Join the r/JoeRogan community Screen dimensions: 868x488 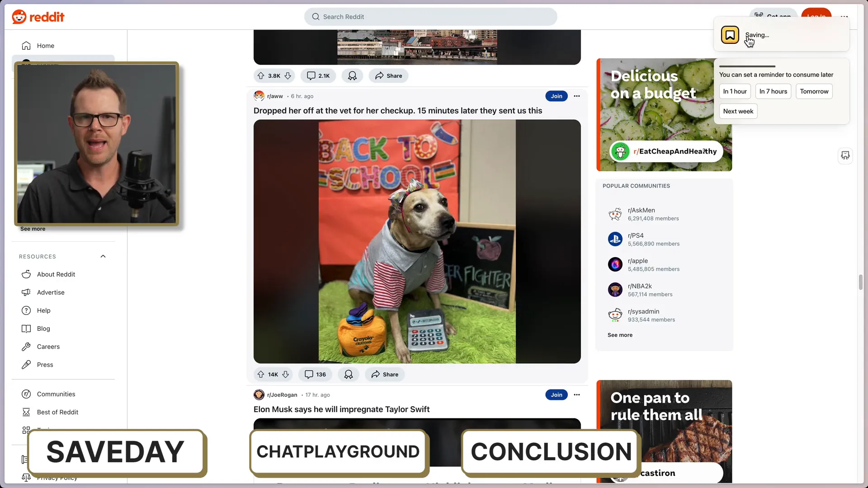(x=556, y=395)
